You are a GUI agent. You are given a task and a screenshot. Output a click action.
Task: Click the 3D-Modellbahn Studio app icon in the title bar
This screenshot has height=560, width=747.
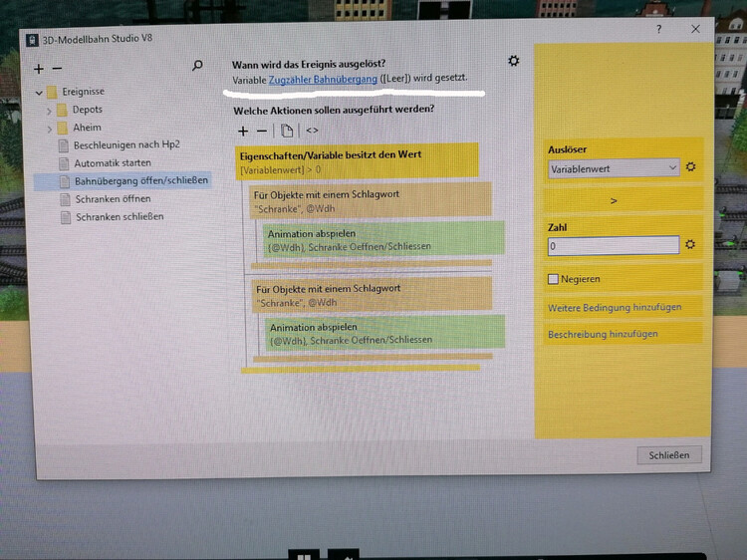click(x=32, y=40)
